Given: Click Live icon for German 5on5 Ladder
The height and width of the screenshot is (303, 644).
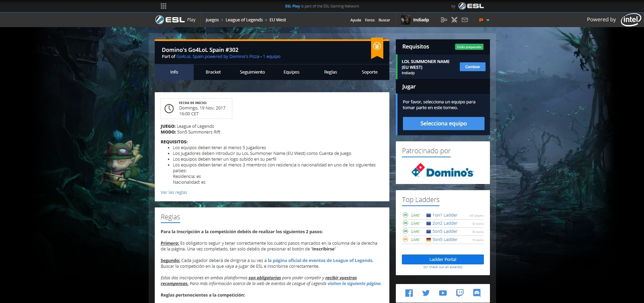Looking at the screenshot, I should tap(405, 239).
